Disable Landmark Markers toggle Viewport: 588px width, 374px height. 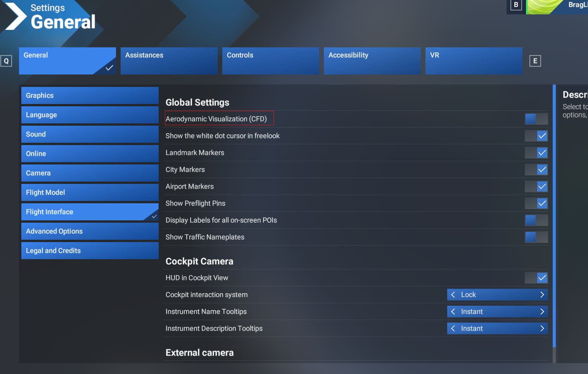pyautogui.click(x=536, y=153)
